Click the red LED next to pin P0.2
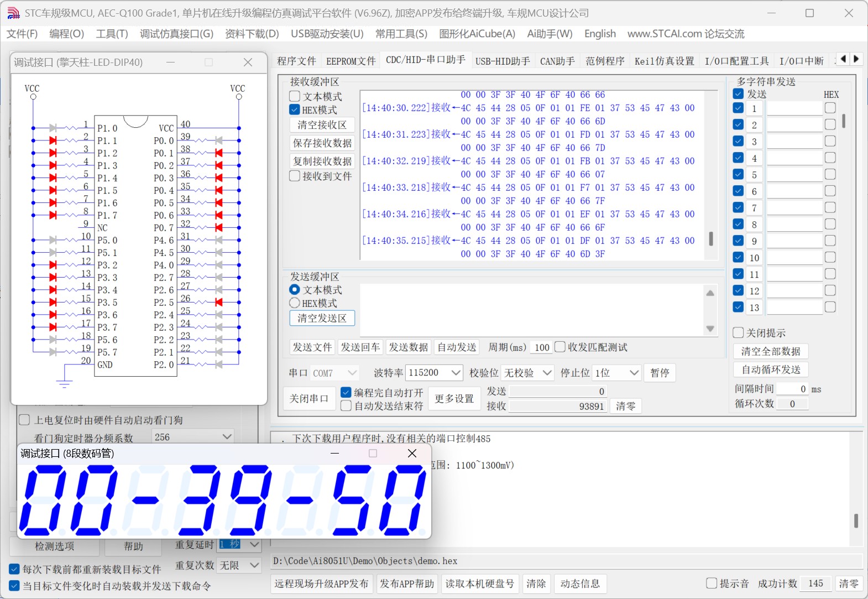Image resolution: width=868 pixels, height=599 pixels. (x=218, y=165)
